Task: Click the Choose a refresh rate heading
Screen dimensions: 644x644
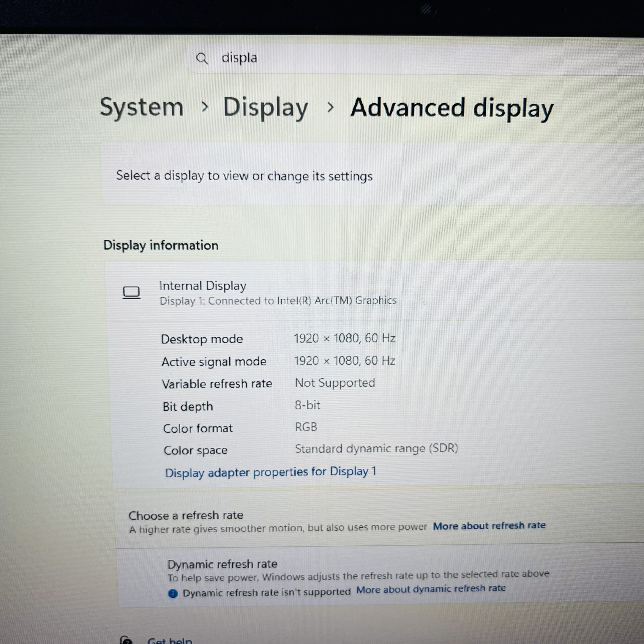Action: pos(186,515)
